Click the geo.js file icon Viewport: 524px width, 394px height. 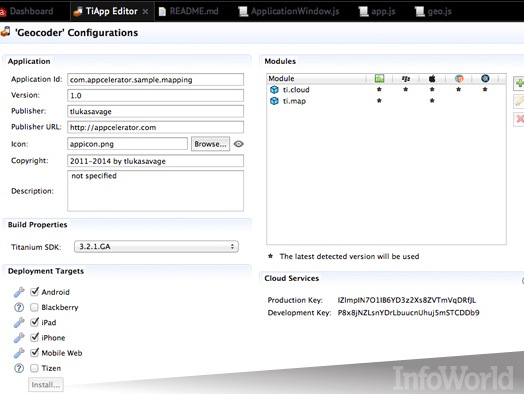coord(419,12)
